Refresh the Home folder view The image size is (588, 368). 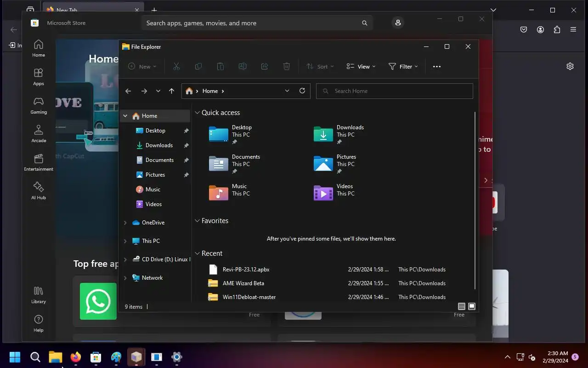click(302, 91)
